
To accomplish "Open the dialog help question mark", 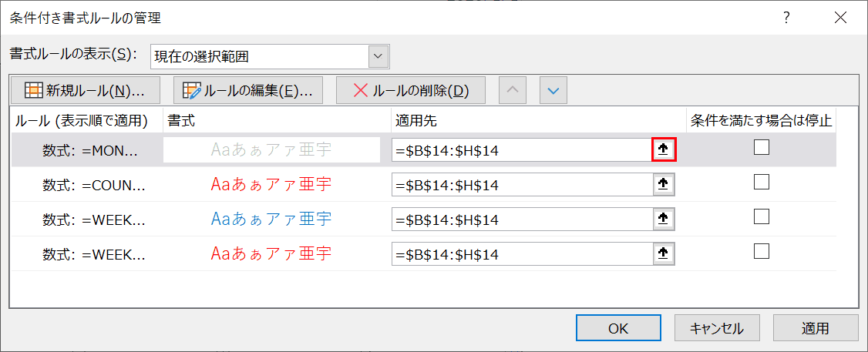I will tap(786, 18).
